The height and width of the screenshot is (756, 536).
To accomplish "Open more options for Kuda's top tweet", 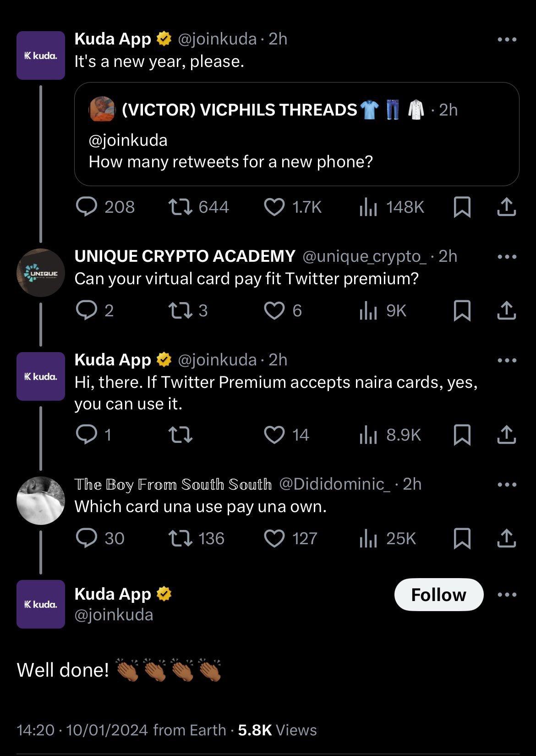I will click(507, 40).
